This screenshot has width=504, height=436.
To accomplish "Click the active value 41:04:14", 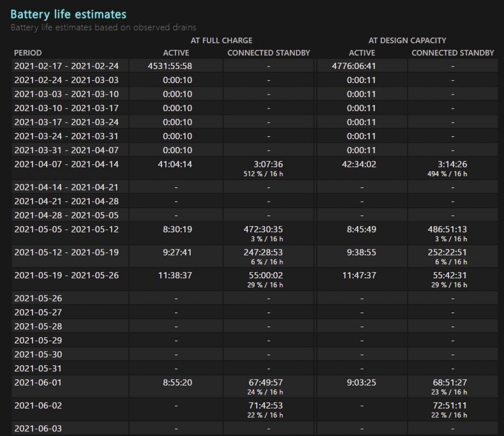I will click(175, 164).
